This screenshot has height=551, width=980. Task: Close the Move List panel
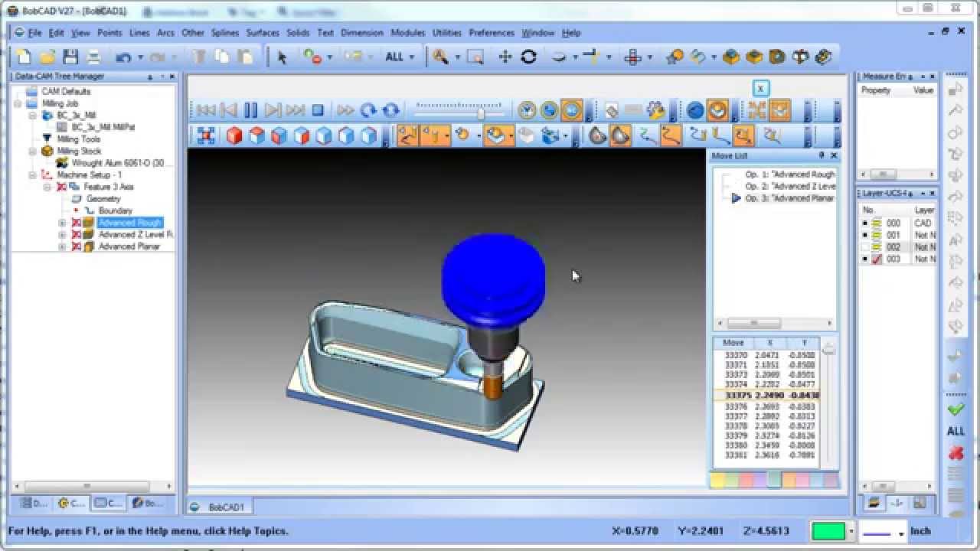point(834,155)
